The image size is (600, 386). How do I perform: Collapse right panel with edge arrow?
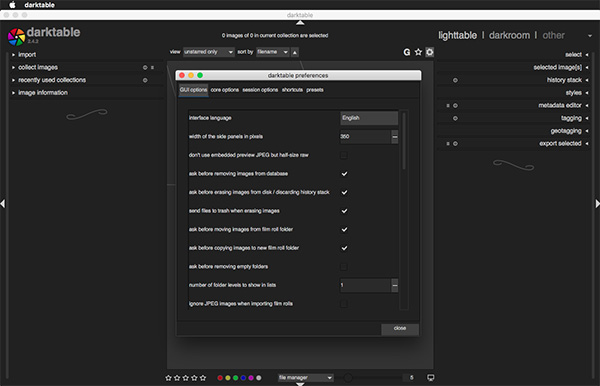pos(597,204)
